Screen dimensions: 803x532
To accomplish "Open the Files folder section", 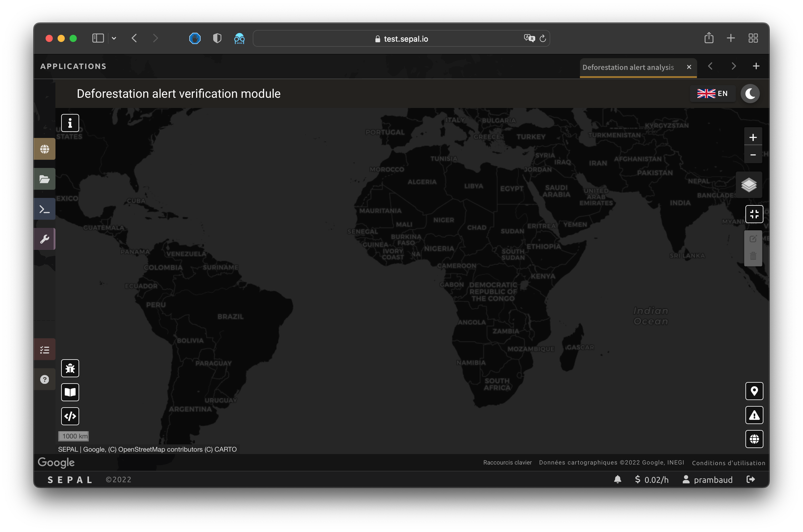I will [x=45, y=179].
